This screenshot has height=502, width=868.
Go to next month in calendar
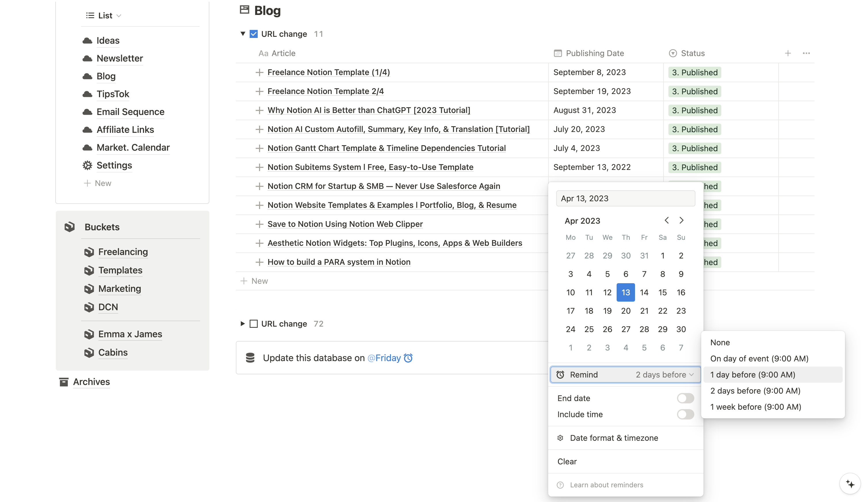[x=681, y=220]
